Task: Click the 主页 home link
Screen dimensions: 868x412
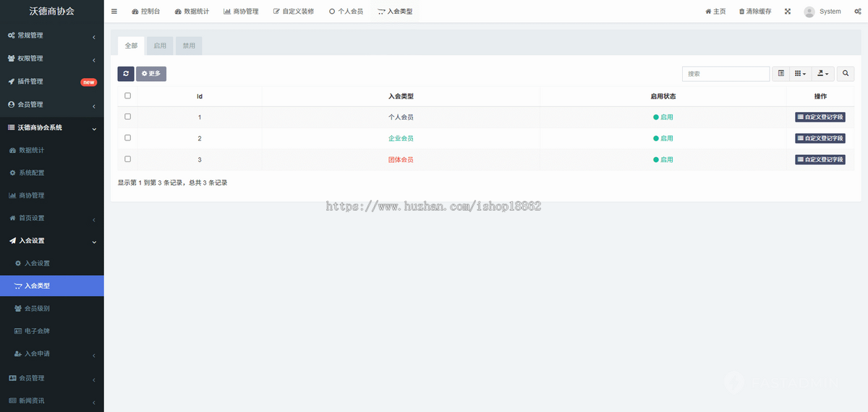Action: (x=715, y=12)
